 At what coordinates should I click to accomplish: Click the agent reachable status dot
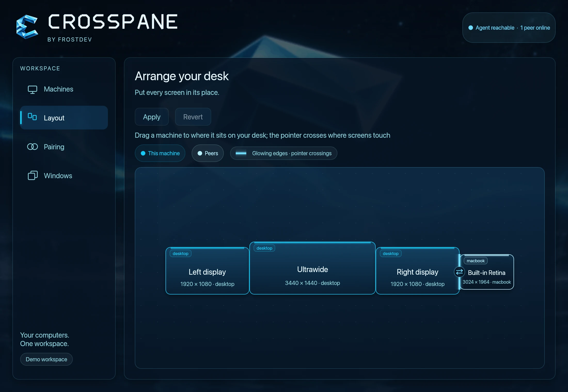pyautogui.click(x=471, y=28)
